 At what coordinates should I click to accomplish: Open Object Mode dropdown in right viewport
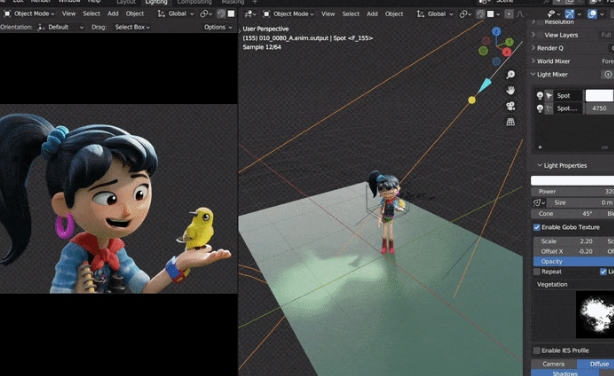[x=289, y=14]
